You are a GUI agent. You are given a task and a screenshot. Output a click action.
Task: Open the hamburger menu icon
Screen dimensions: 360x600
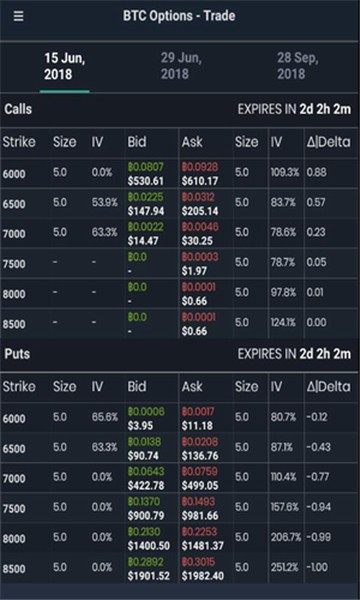(18, 16)
